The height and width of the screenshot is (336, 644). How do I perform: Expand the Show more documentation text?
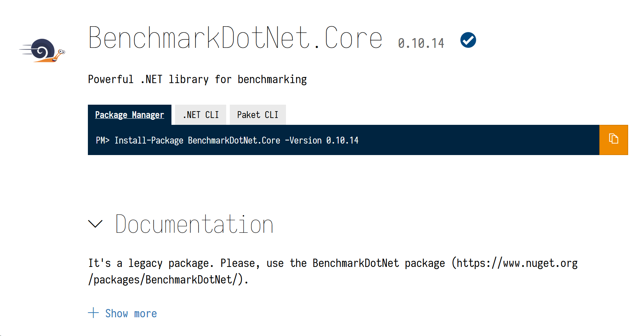pyautogui.click(x=131, y=313)
